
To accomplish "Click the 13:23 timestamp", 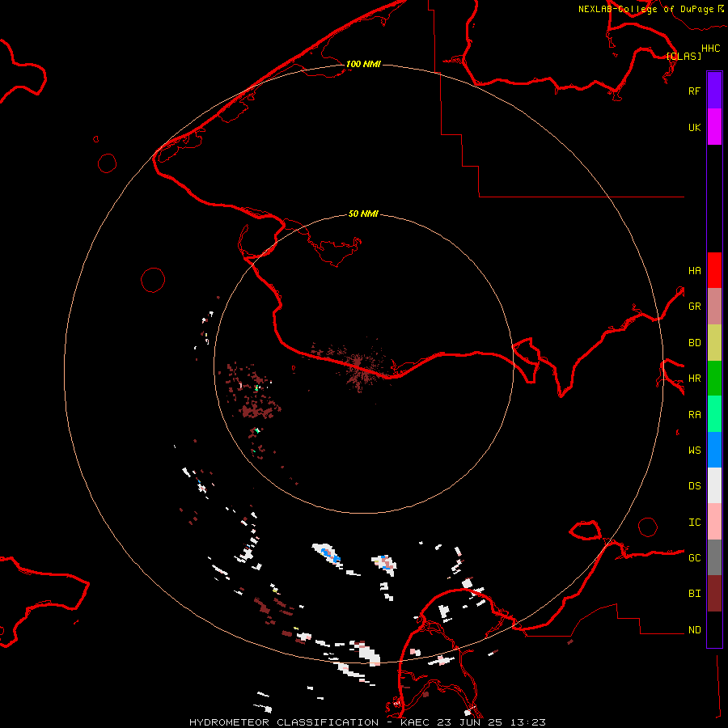I will [x=527, y=722].
